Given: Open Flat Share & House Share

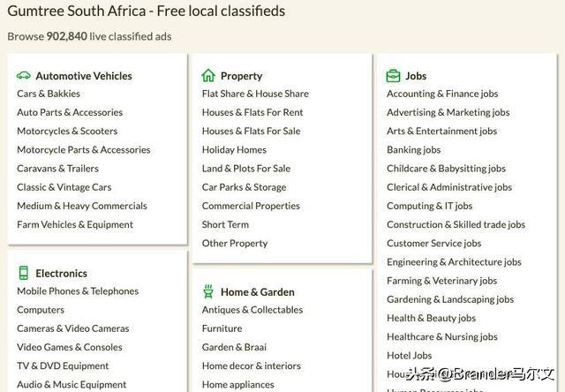Looking at the screenshot, I should pos(255,94).
